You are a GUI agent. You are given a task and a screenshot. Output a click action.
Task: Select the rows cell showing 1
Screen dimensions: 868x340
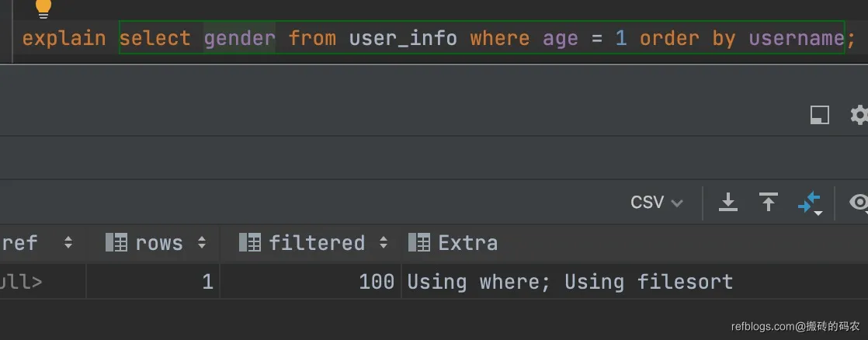207,282
